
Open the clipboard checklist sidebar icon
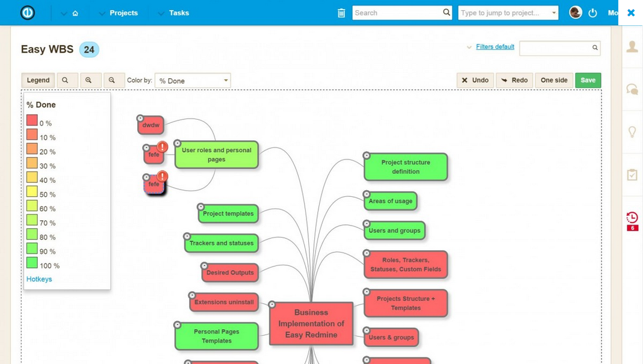point(632,174)
